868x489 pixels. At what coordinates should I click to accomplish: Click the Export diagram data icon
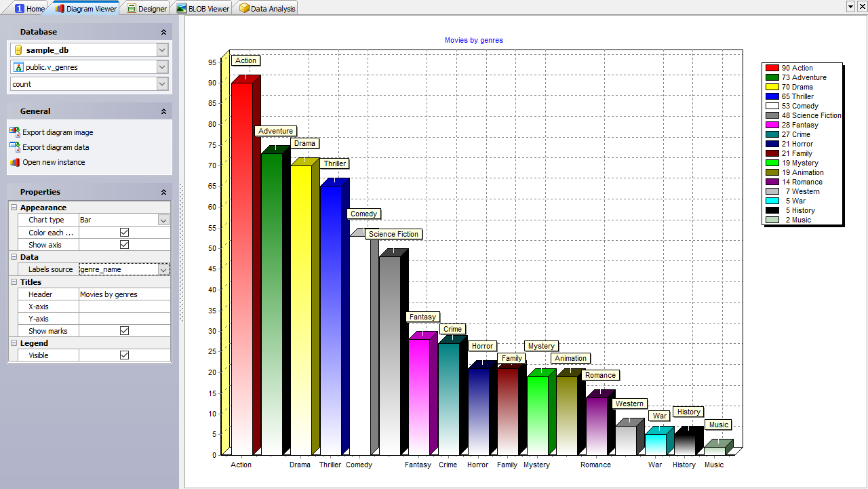click(x=15, y=147)
